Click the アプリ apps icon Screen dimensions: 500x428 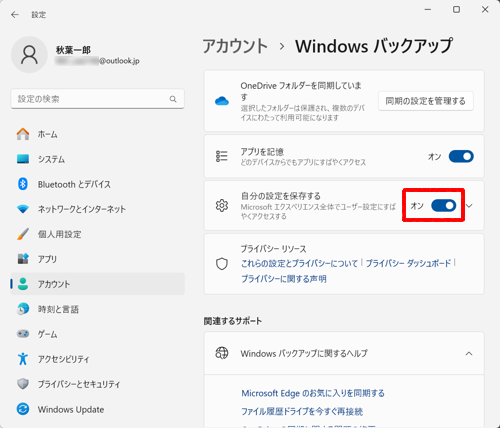pos(23,259)
